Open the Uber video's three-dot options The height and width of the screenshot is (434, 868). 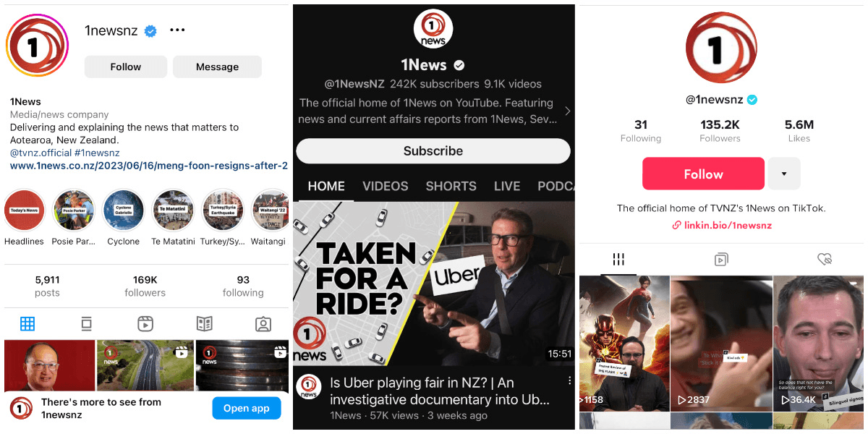tap(569, 380)
